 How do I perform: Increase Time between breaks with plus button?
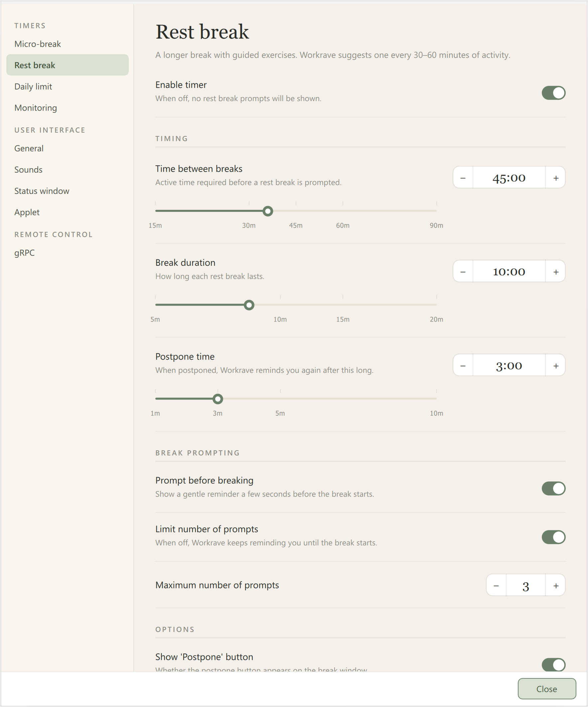coord(556,178)
